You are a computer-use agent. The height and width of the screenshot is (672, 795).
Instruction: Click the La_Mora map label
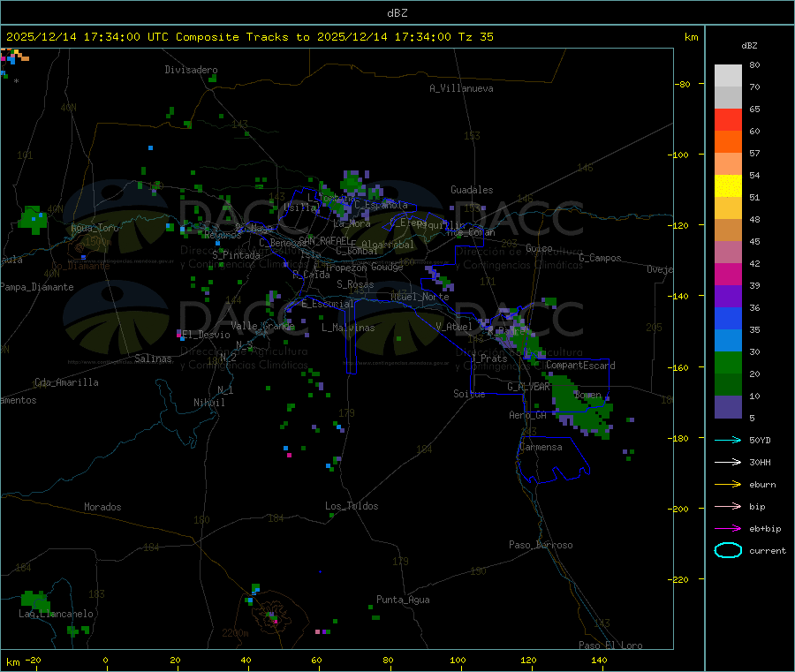(x=352, y=223)
